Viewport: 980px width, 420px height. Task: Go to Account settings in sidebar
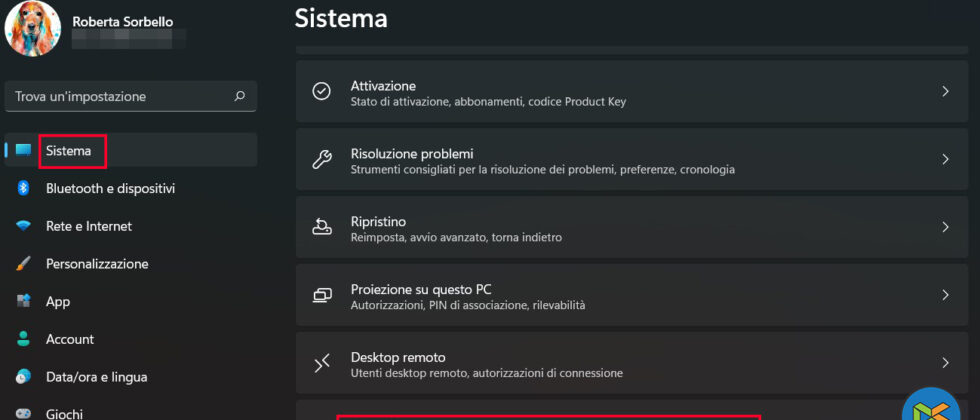(x=70, y=339)
